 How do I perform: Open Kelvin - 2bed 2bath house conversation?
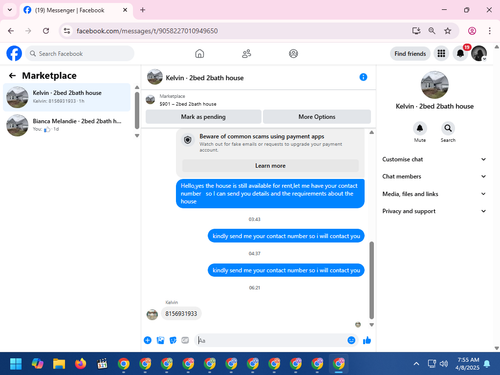pos(67,97)
